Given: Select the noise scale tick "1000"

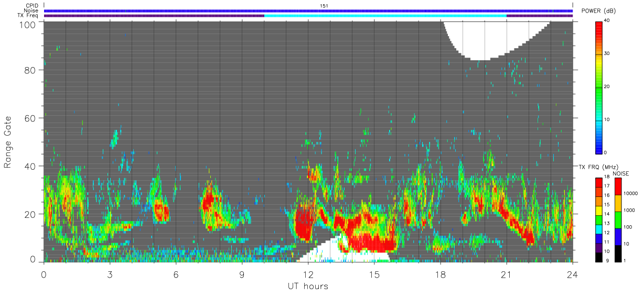Looking at the screenshot, I should tap(630, 210).
